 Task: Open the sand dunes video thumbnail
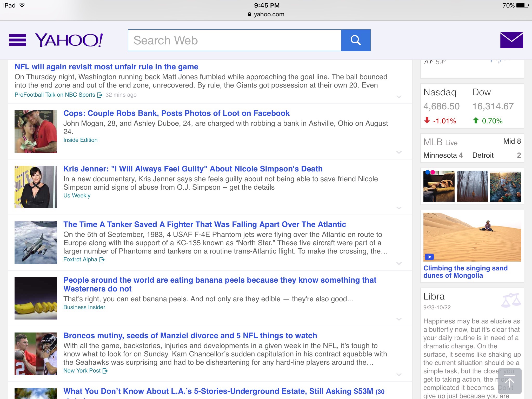point(472,237)
